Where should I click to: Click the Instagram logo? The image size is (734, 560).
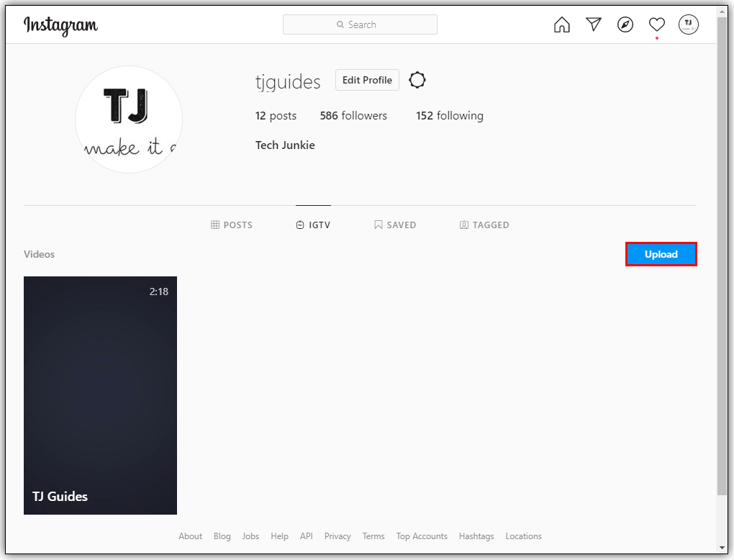[x=61, y=25]
